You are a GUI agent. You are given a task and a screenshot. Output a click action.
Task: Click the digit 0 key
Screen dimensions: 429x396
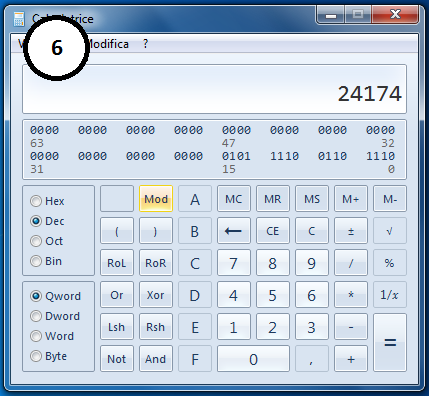click(x=253, y=359)
